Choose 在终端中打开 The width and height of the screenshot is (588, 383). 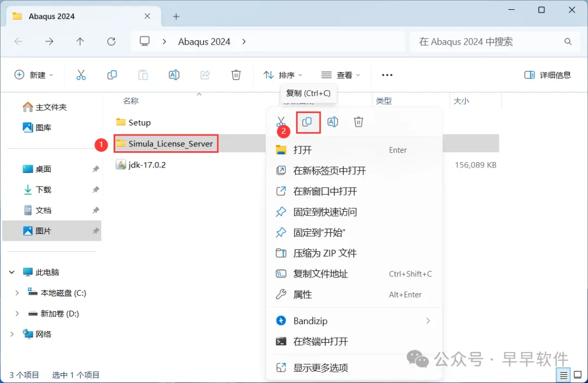pyautogui.click(x=354, y=342)
